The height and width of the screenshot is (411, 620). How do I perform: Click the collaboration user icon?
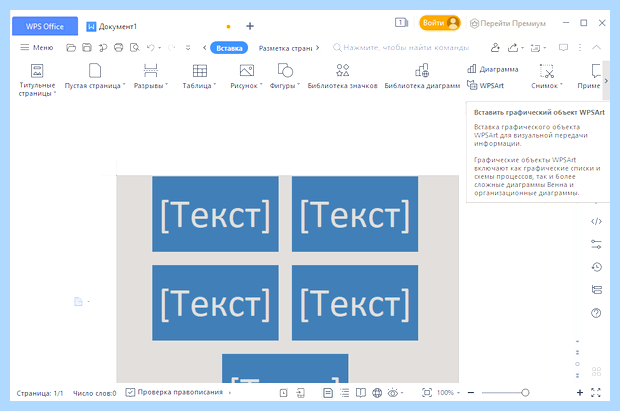pyautogui.click(x=495, y=48)
